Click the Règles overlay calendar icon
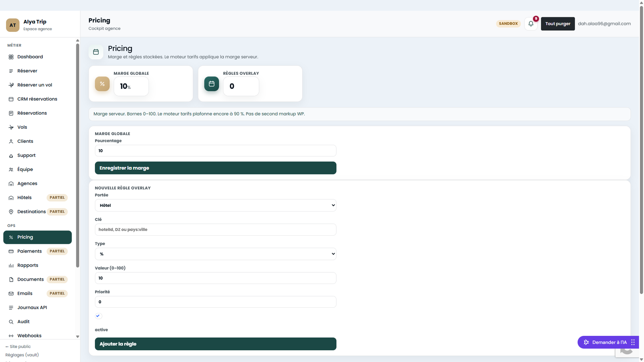644x362 pixels. click(x=212, y=84)
